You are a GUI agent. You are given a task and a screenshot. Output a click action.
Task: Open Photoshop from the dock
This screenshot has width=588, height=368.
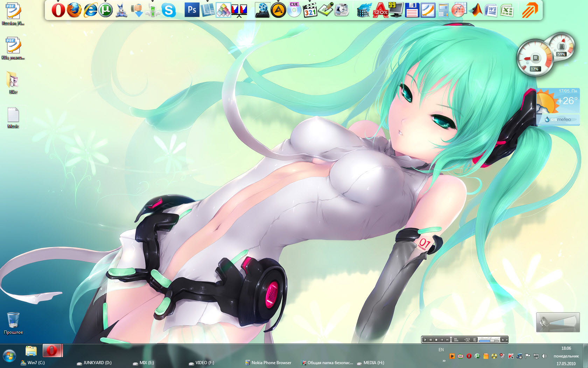192,10
